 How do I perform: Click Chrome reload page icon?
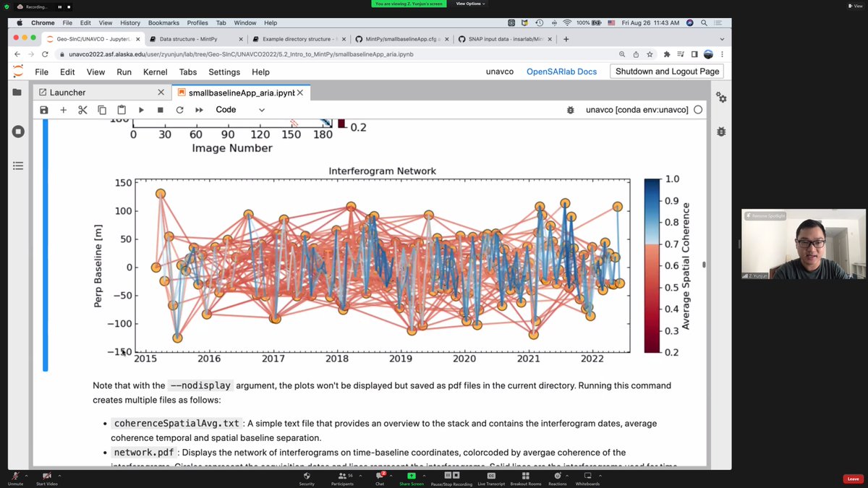pos(45,54)
